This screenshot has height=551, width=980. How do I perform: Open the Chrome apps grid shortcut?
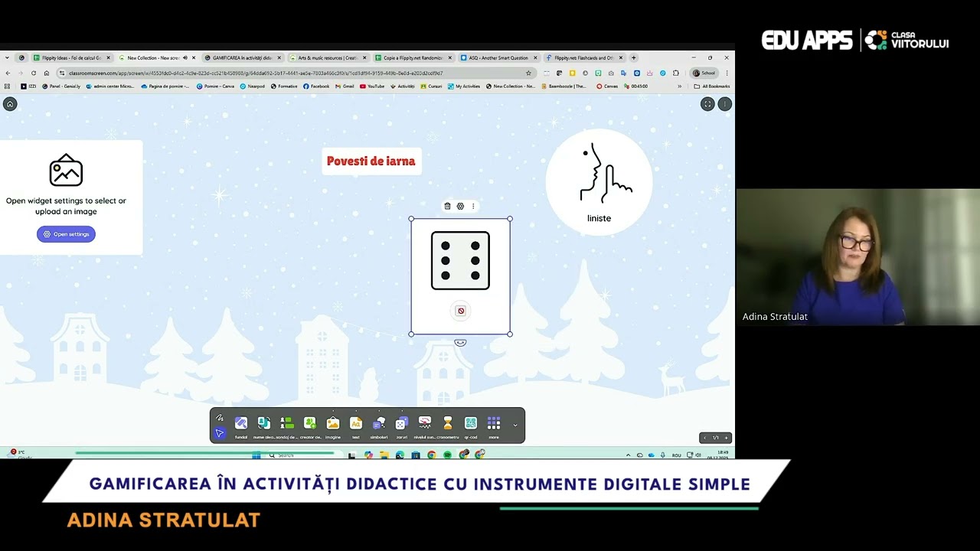8,86
